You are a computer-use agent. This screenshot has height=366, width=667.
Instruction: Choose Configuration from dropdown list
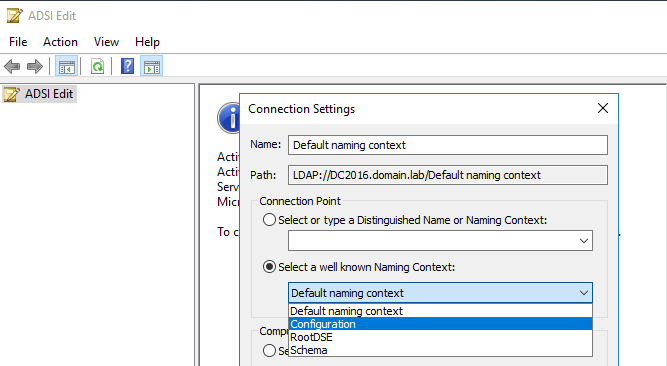(440, 324)
